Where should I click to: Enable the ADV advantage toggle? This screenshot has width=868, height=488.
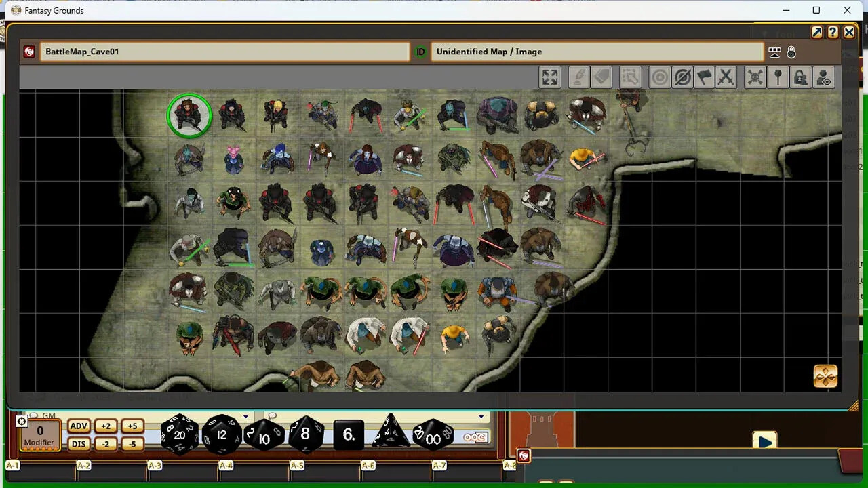78,426
